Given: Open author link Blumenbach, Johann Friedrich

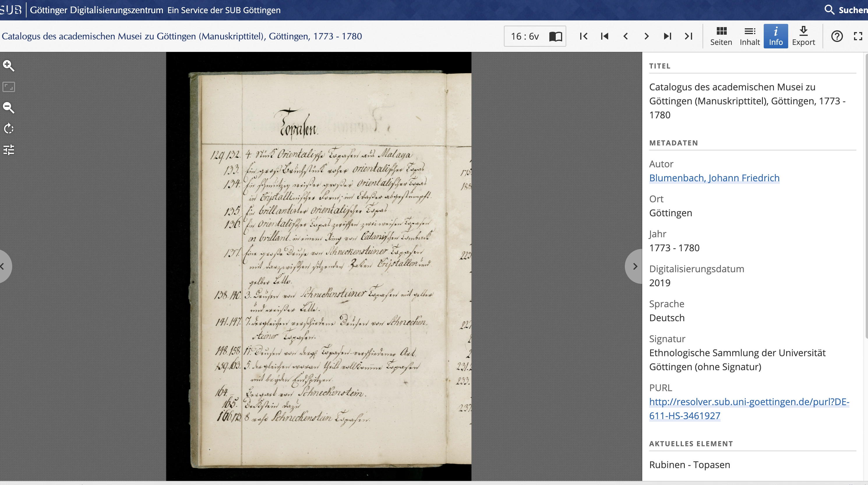Looking at the screenshot, I should click(x=714, y=178).
